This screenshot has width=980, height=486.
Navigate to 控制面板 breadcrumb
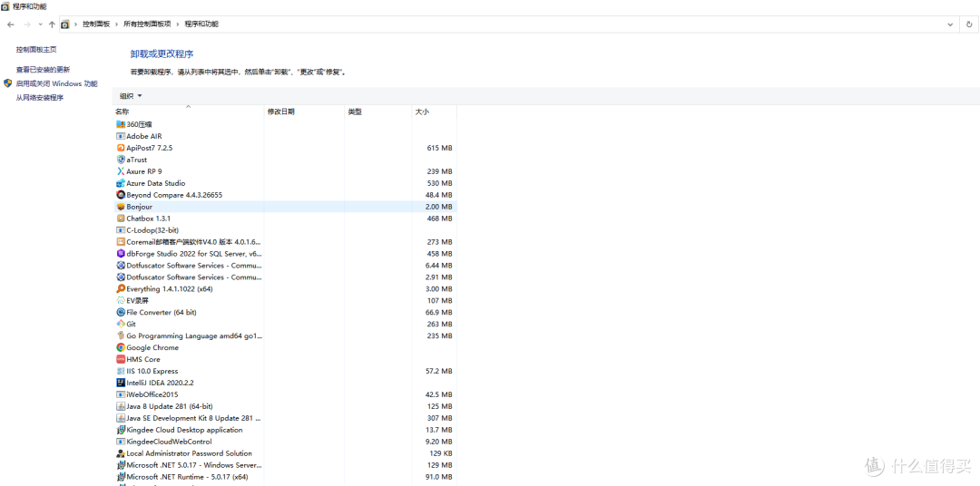[x=96, y=24]
